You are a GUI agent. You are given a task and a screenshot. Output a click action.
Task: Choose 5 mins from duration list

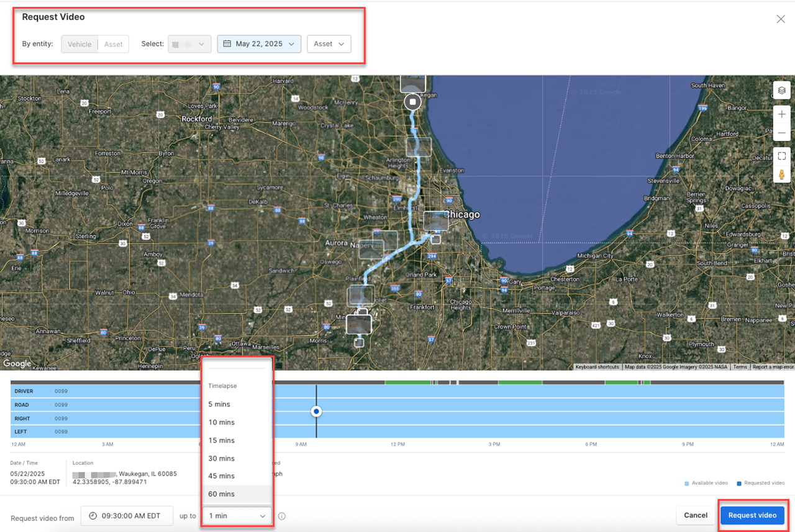(237, 404)
